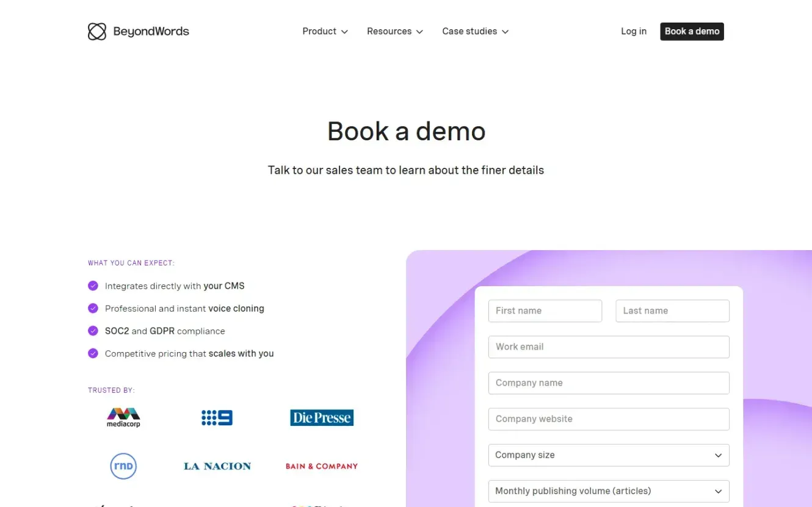Screen dimensions: 812x507
Task: Open the Case studies menu
Action: point(476,32)
